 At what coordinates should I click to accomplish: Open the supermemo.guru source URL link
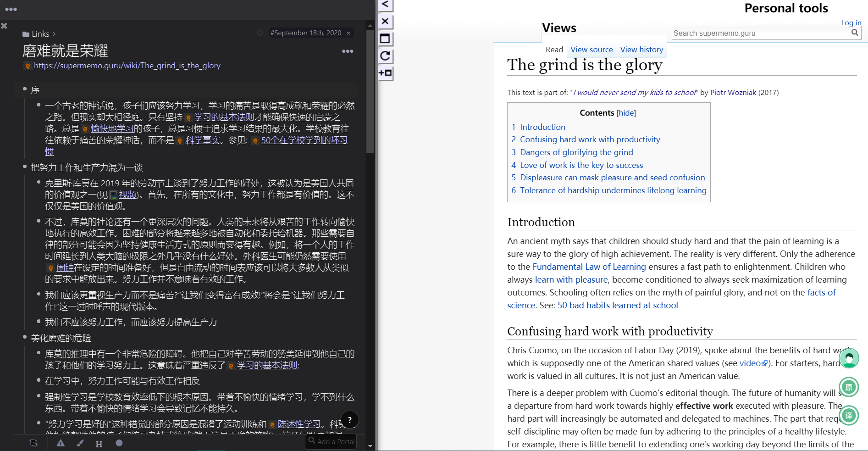127,66
